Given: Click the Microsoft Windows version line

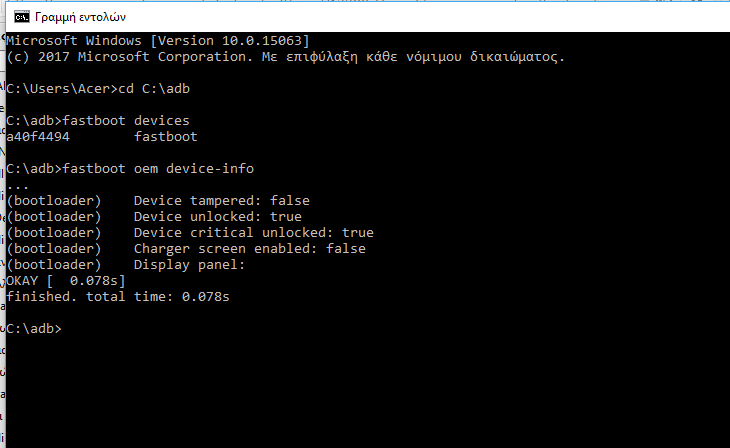Looking at the screenshot, I should 157,40.
